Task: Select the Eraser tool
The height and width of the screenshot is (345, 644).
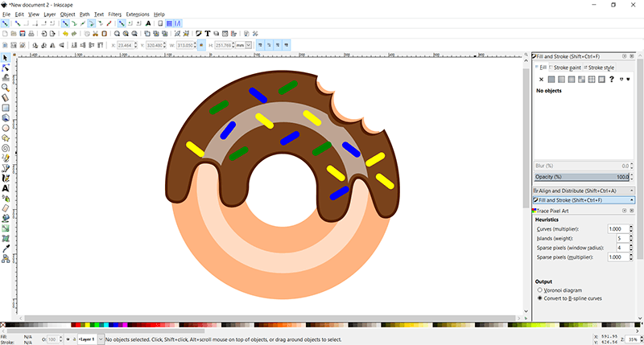Action: [x=6, y=208]
